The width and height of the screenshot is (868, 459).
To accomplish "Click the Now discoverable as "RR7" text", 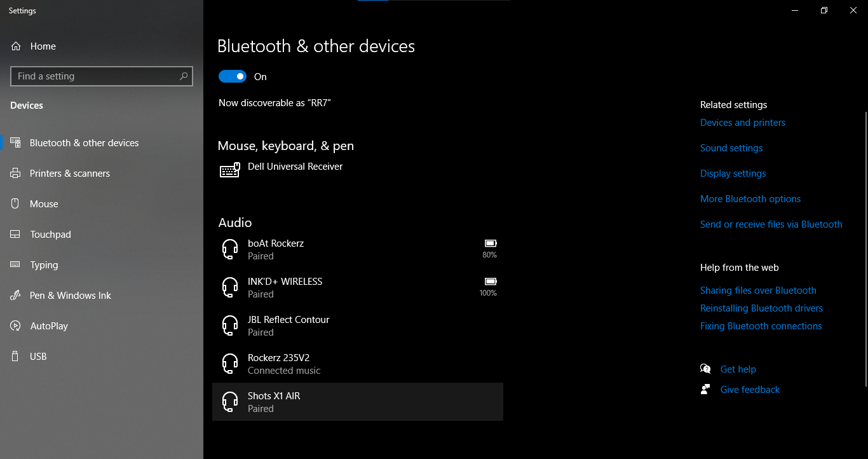I will 275,102.
